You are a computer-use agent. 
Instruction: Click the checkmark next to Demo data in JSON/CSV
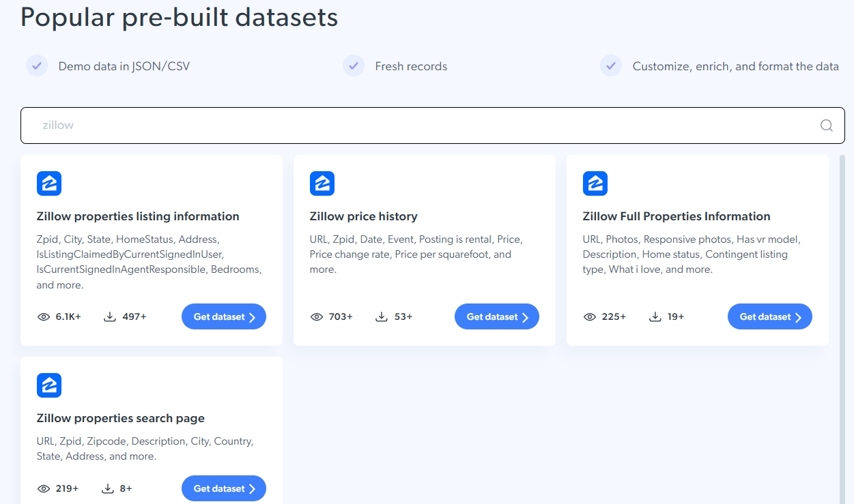[36, 65]
